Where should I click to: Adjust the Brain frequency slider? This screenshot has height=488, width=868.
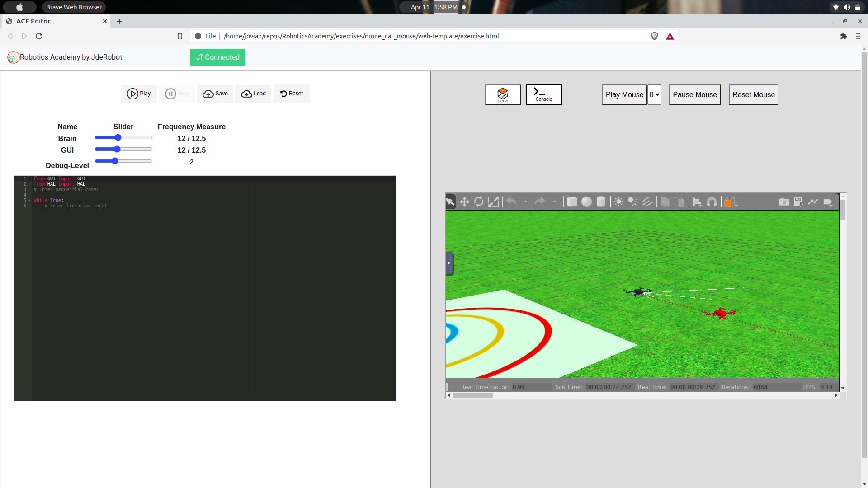pyautogui.click(x=118, y=137)
